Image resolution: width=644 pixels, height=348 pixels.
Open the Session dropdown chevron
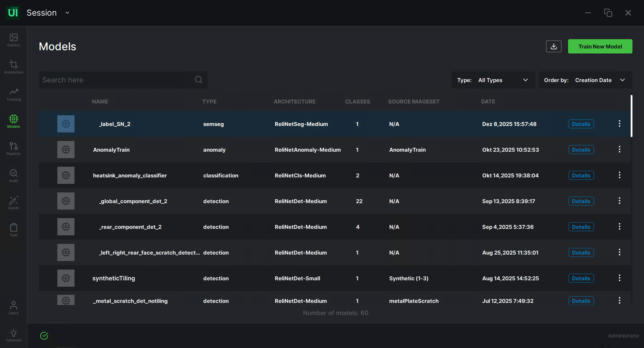tap(67, 13)
